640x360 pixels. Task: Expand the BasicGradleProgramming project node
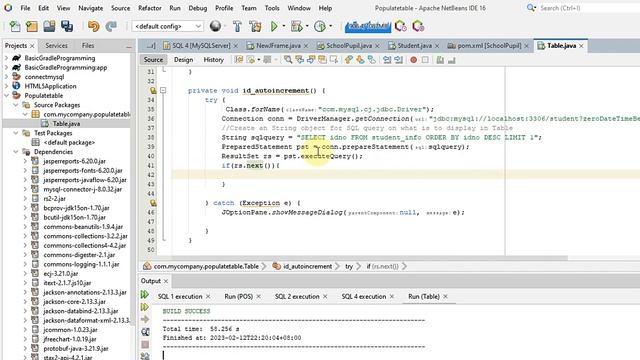[7, 58]
